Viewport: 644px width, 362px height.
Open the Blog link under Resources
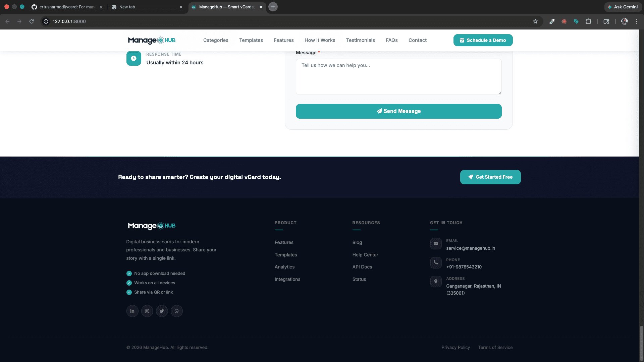coord(357,242)
